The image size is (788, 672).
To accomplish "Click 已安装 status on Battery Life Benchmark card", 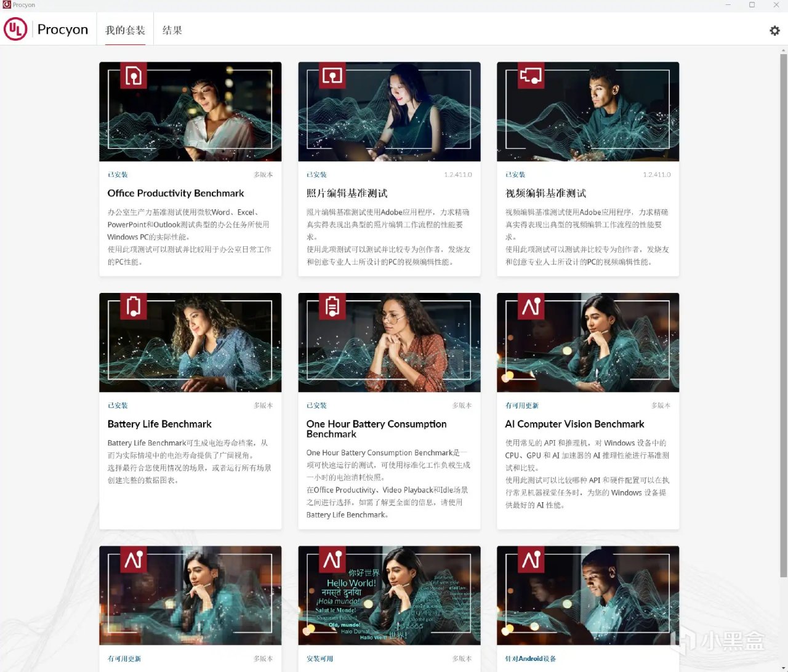I will coord(118,406).
